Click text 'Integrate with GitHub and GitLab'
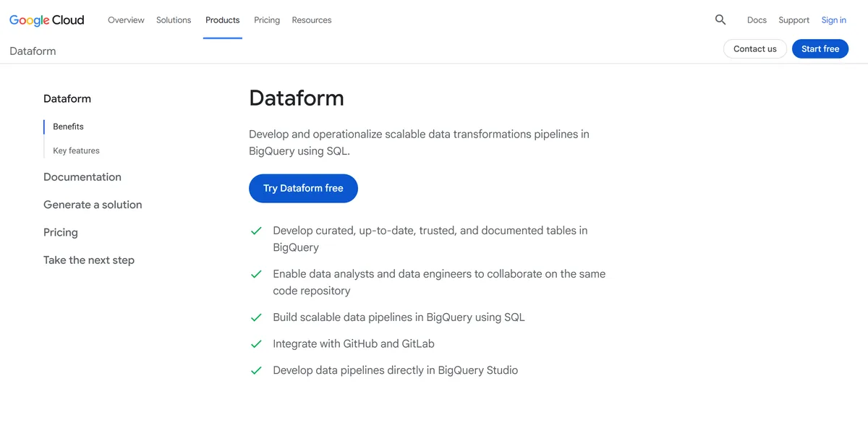The width and height of the screenshot is (868, 423). 354,344
